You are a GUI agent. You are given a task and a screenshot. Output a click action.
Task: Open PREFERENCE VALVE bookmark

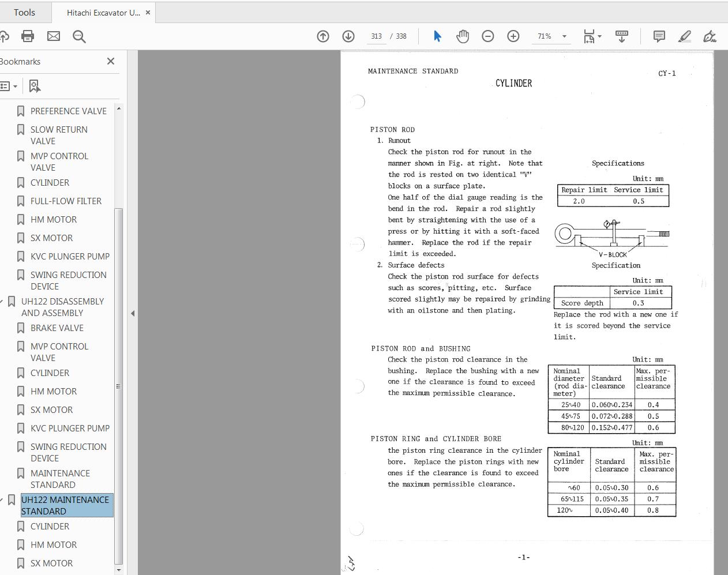coord(68,111)
